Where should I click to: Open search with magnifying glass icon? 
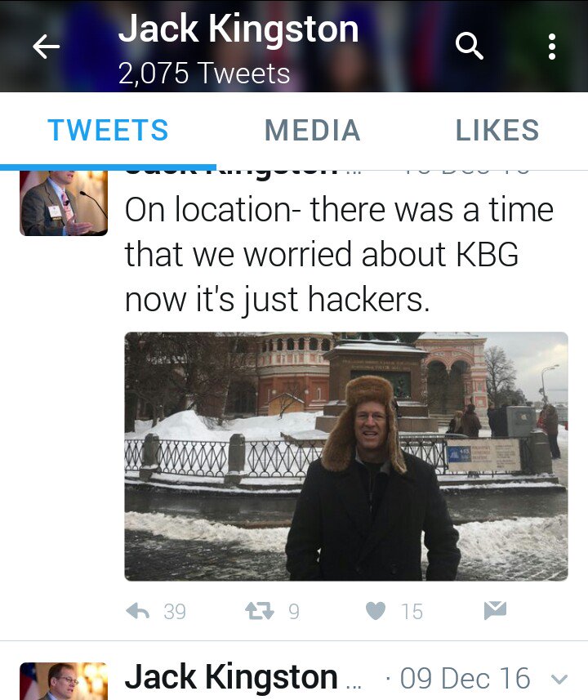pos(469,46)
